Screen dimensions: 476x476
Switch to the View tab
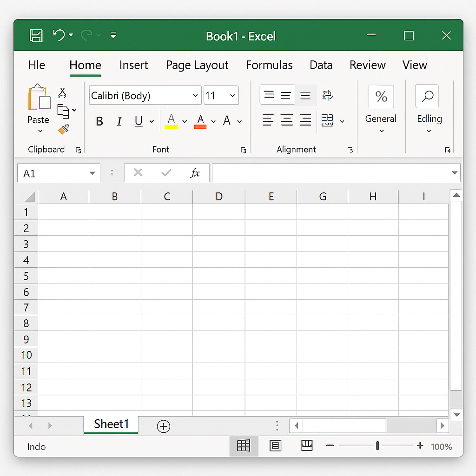pos(415,65)
